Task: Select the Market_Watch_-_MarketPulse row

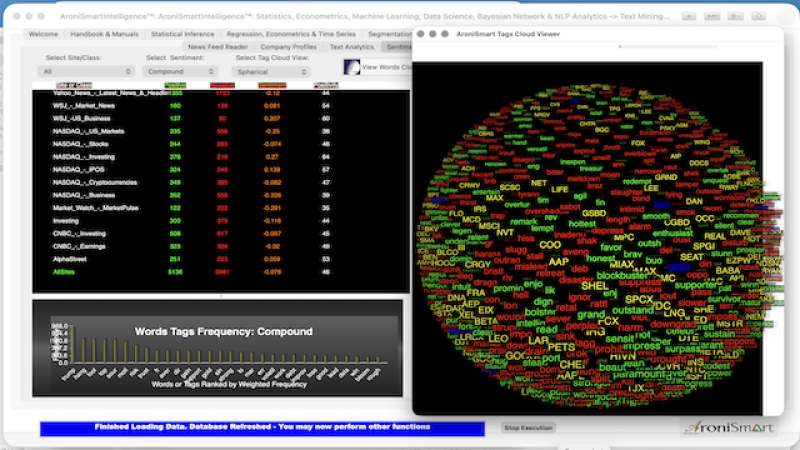Action: (220, 208)
